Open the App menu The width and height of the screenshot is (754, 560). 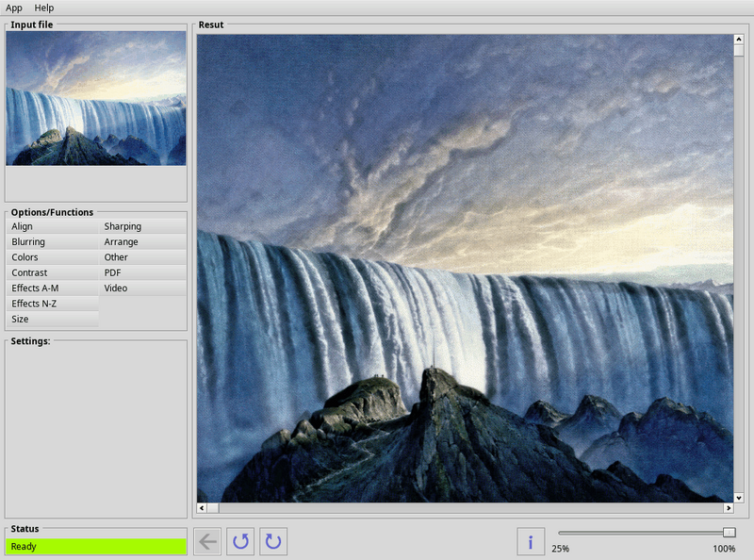tap(14, 8)
